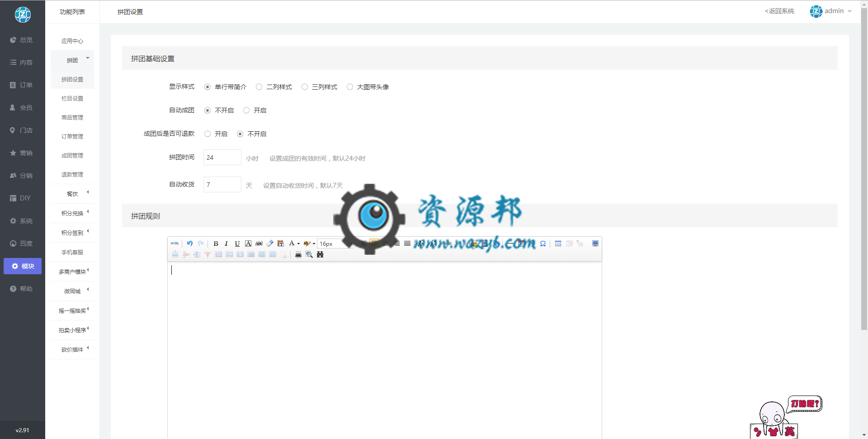Toggle italic formatting

coord(226,243)
